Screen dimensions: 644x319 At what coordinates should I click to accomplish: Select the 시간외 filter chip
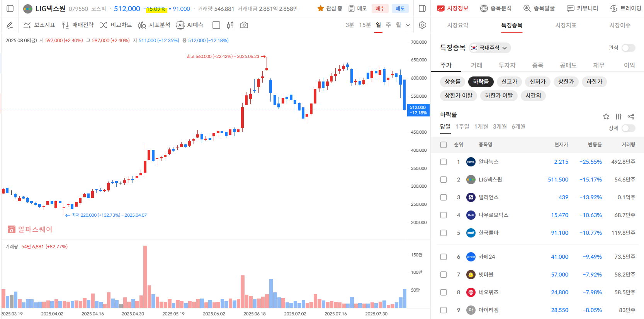533,95
